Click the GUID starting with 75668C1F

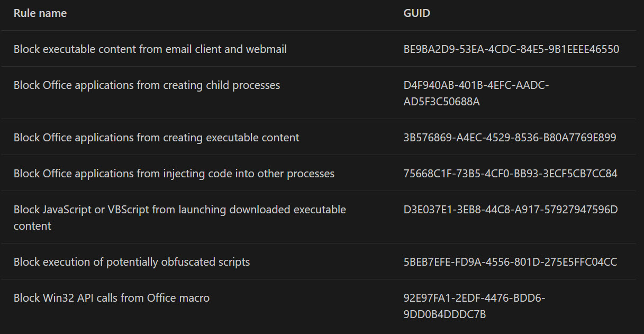(x=510, y=174)
